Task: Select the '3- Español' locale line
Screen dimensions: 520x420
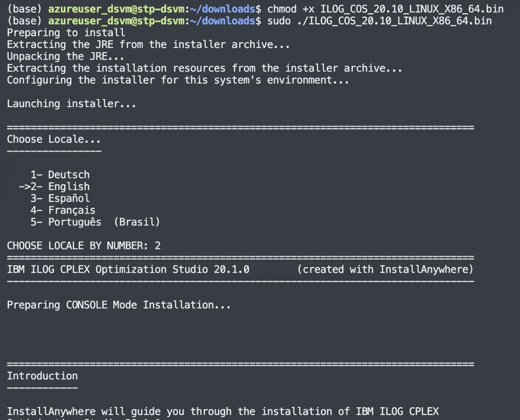Action: coord(60,198)
